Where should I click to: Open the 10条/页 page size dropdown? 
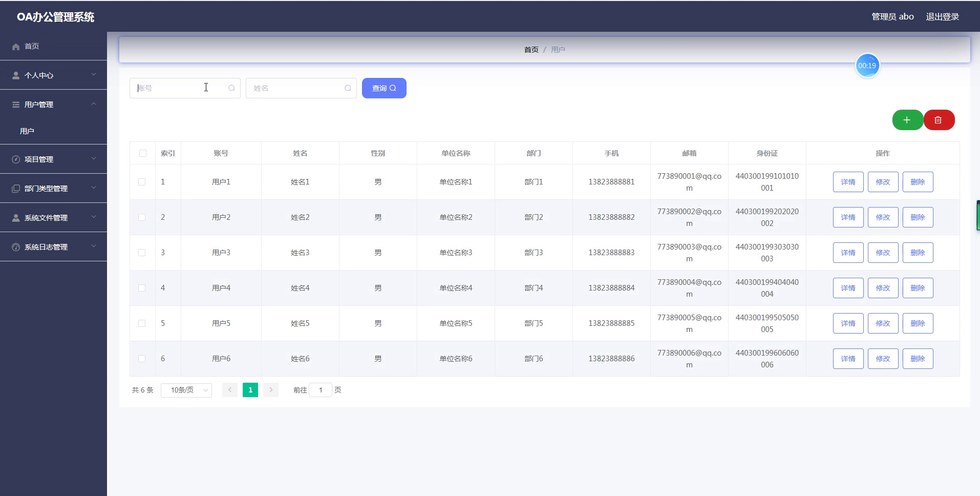click(186, 390)
